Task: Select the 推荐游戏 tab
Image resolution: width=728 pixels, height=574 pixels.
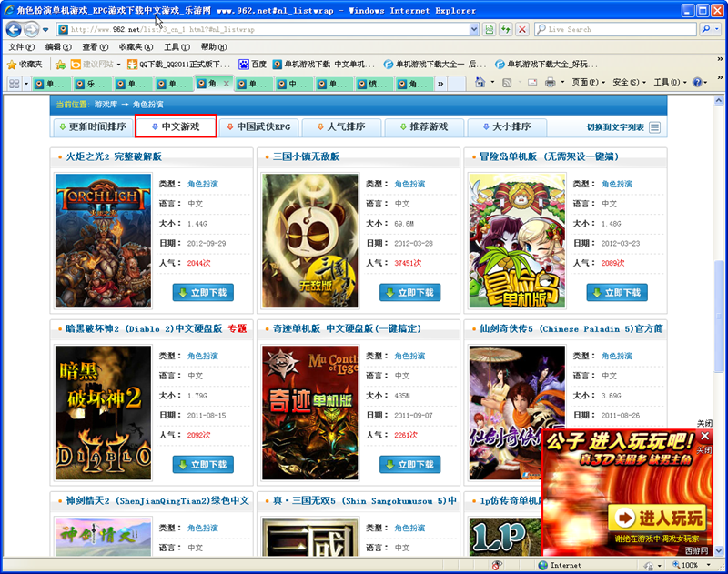Action: [424, 126]
